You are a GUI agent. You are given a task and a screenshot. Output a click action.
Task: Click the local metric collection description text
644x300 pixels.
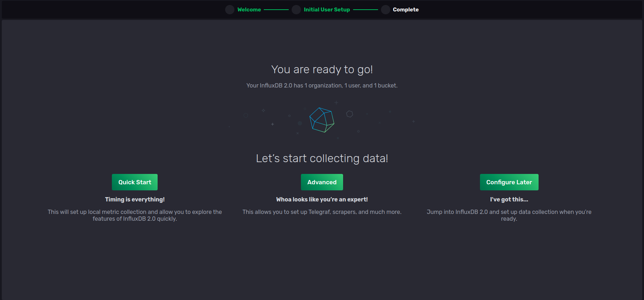(x=135, y=215)
